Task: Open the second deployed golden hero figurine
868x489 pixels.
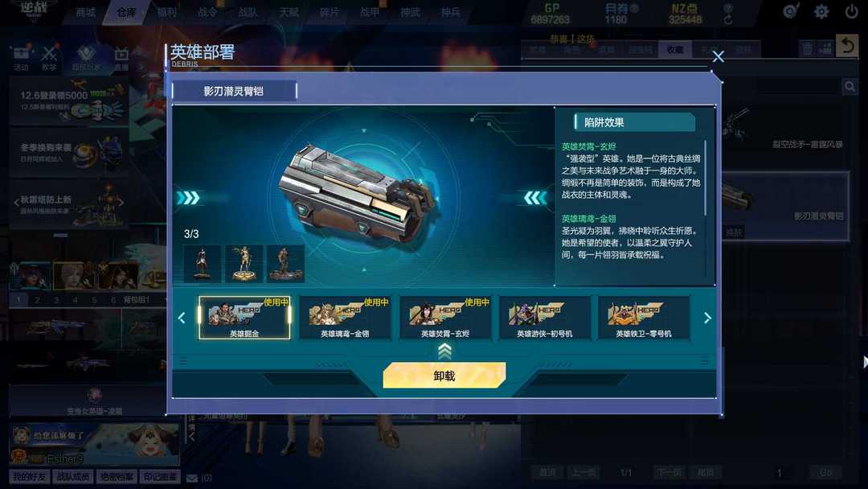Action: tap(244, 264)
